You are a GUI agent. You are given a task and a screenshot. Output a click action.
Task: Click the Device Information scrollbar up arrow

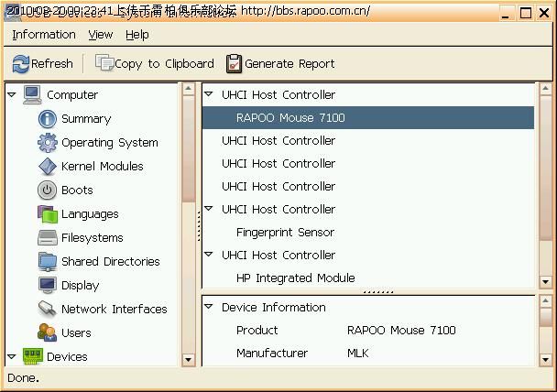pyautogui.click(x=546, y=301)
